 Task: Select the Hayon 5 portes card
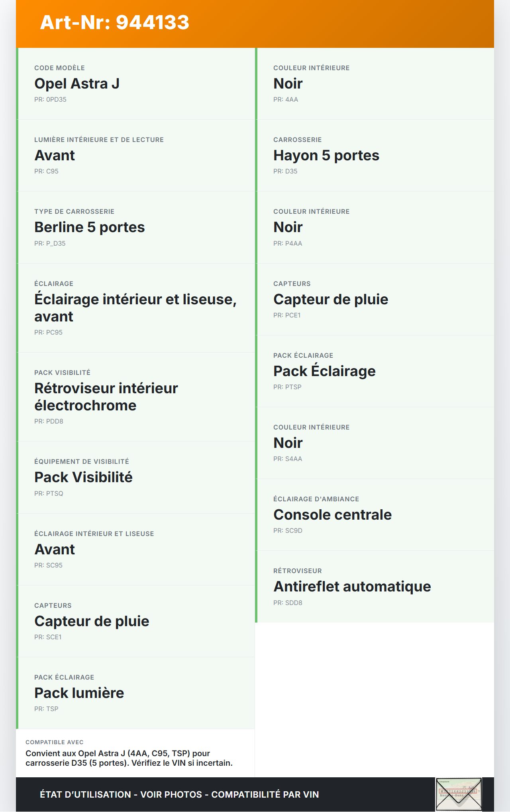tap(375, 156)
